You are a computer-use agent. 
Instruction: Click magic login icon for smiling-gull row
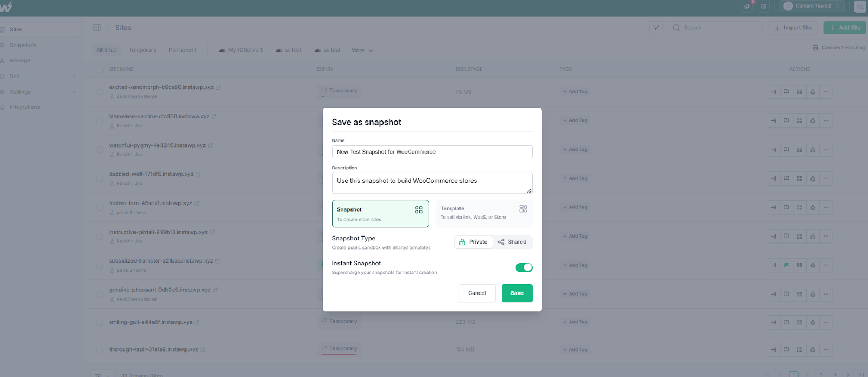coord(773,322)
